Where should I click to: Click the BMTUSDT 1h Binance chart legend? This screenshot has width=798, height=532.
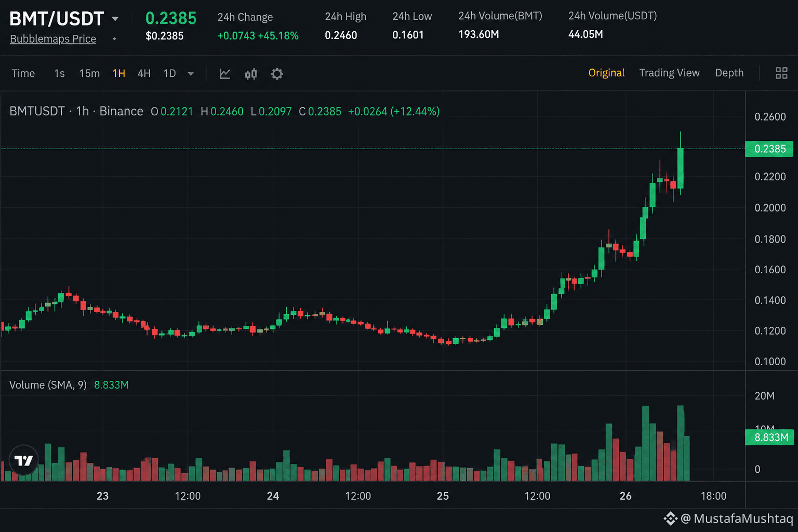click(76, 111)
